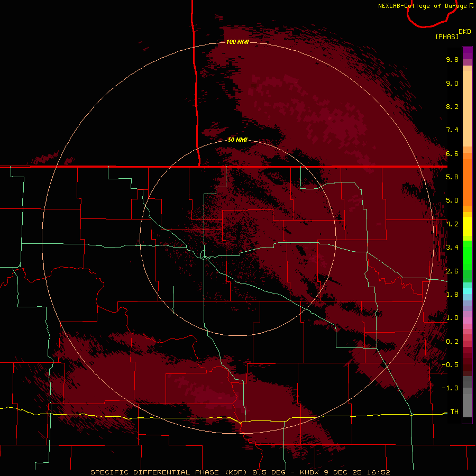
Task: Click the 4.2 scale value
Action: tap(452, 224)
